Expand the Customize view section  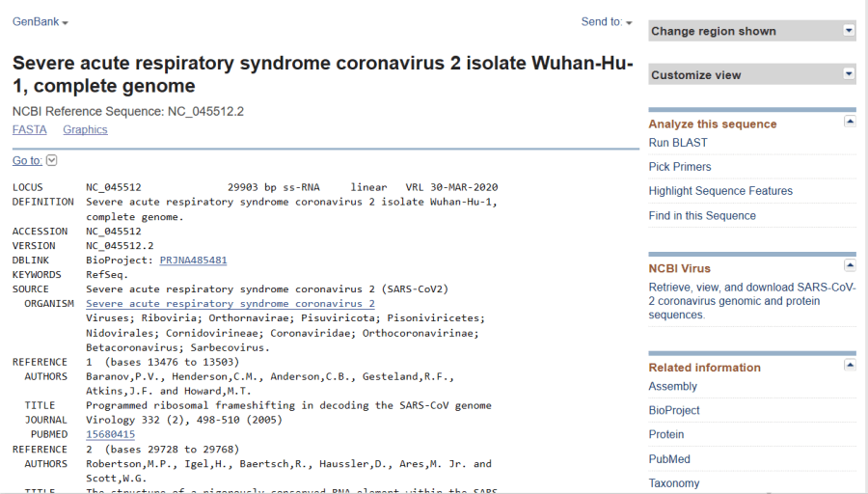(x=849, y=74)
